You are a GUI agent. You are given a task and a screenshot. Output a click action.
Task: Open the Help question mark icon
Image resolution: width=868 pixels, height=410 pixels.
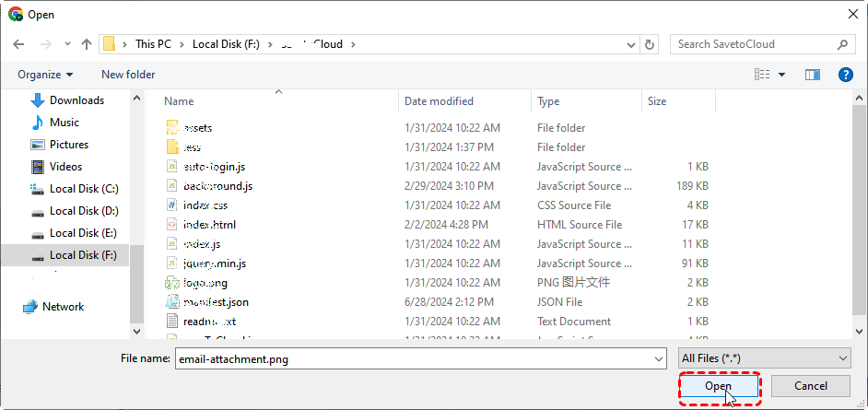(845, 75)
